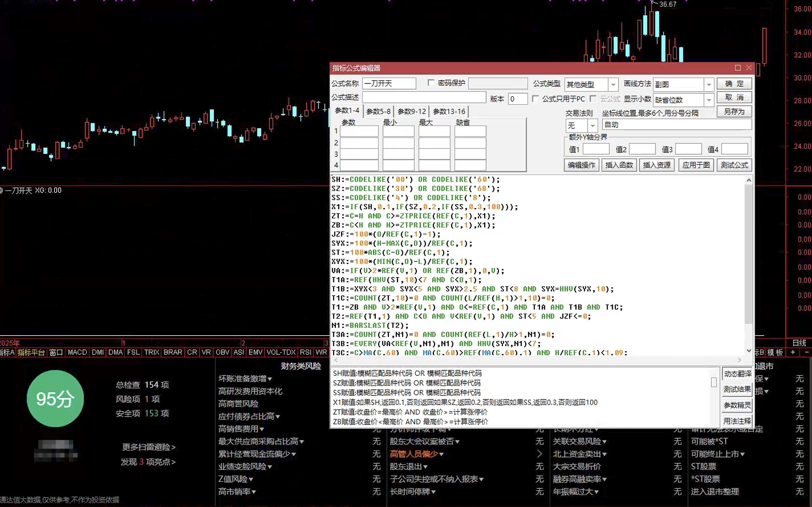Click 插入资源 button

656,165
